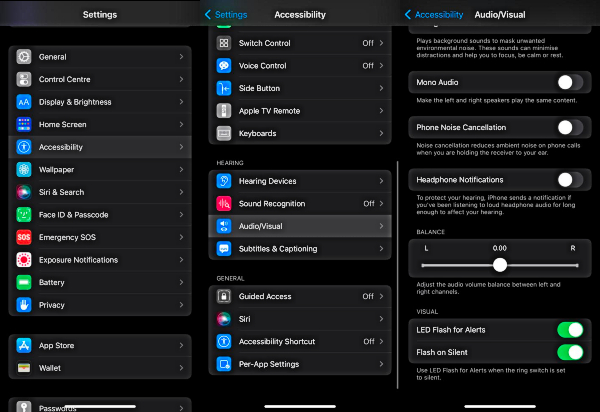Open Wallpaper via its chevron
Image resolution: width=600 pixels, height=412 pixels.
pyautogui.click(x=181, y=169)
